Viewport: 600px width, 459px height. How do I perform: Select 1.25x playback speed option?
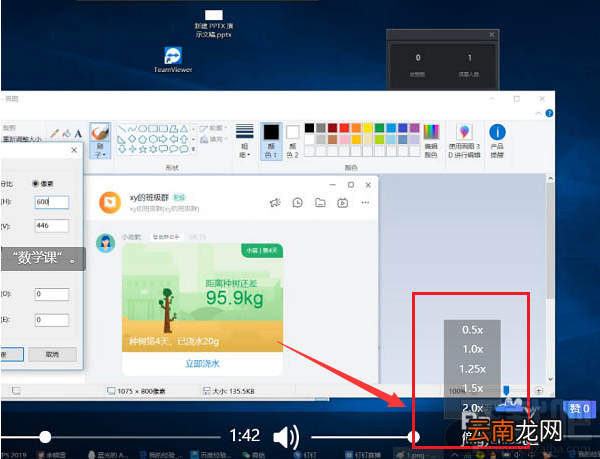point(472,369)
